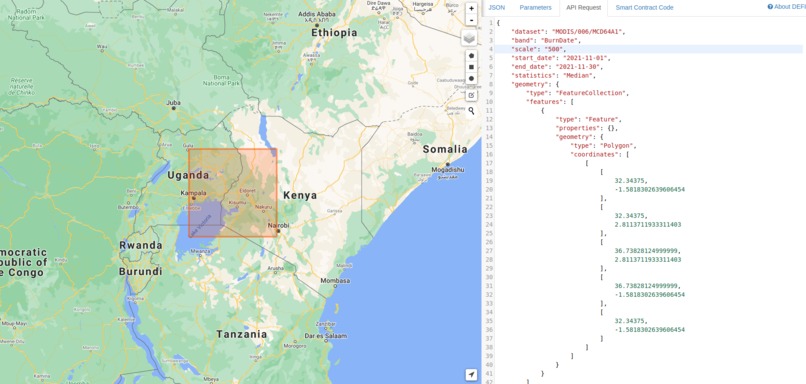Select the API Request tab
Image resolution: width=806 pixels, height=384 pixels.
click(583, 8)
